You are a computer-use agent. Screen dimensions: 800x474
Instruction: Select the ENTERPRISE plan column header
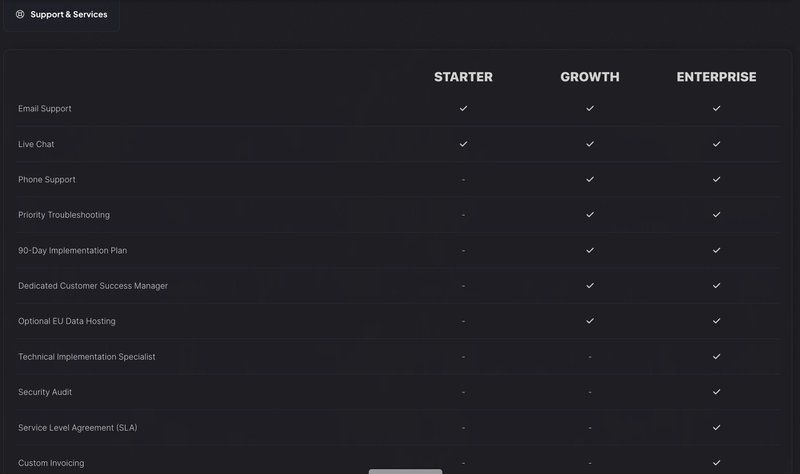pyautogui.click(x=716, y=77)
